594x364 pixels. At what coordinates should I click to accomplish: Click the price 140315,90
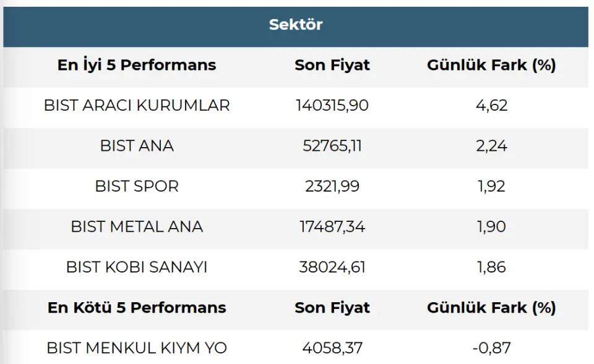[332, 106]
